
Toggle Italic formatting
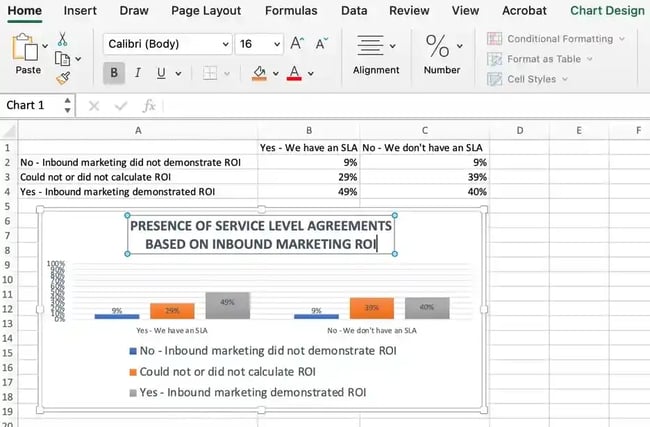tap(137, 73)
